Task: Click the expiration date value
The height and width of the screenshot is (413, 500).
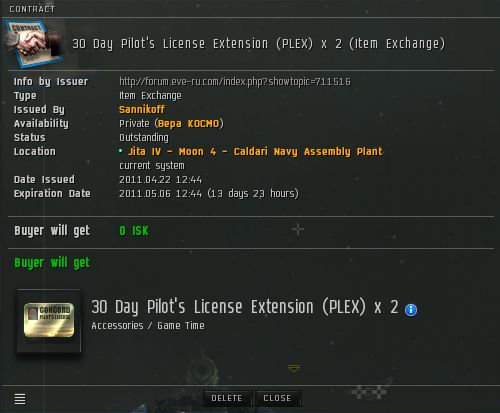Action: click(209, 194)
